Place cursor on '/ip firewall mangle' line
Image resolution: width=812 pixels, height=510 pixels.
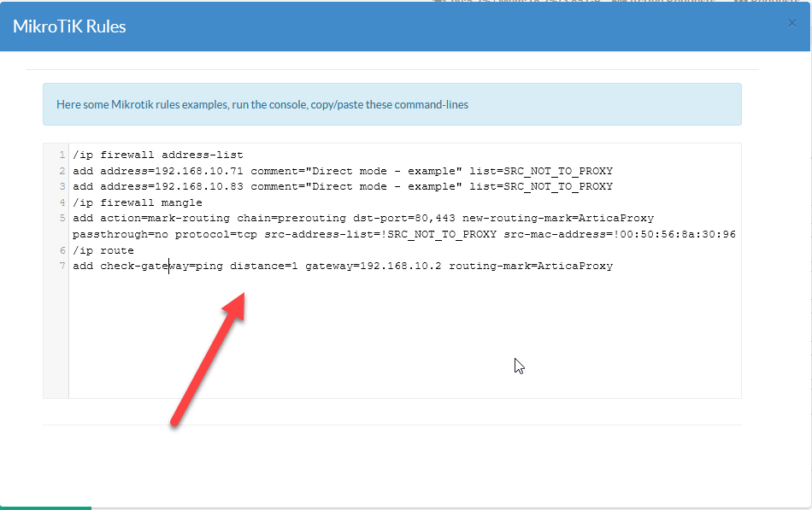tap(137, 202)
